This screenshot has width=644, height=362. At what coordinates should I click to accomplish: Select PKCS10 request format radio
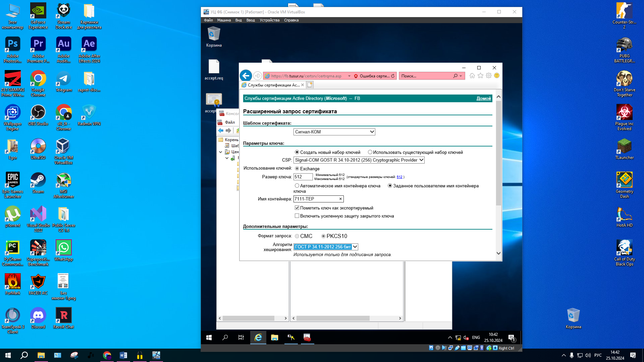click(323, 236)
